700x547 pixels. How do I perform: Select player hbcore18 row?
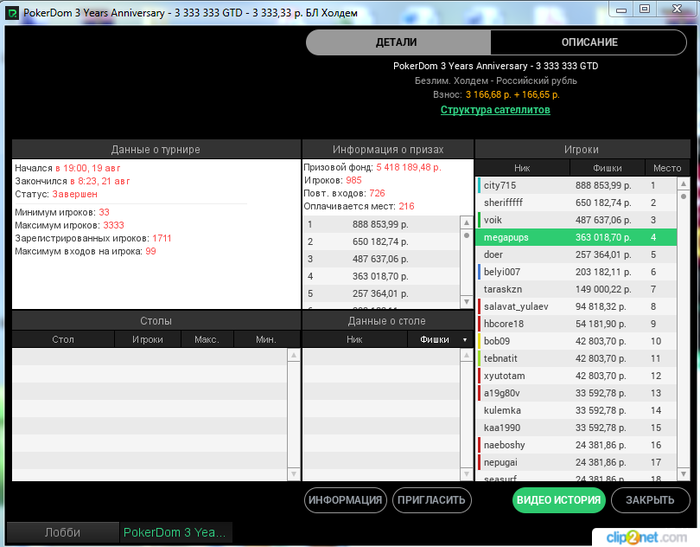pos(576,324)
